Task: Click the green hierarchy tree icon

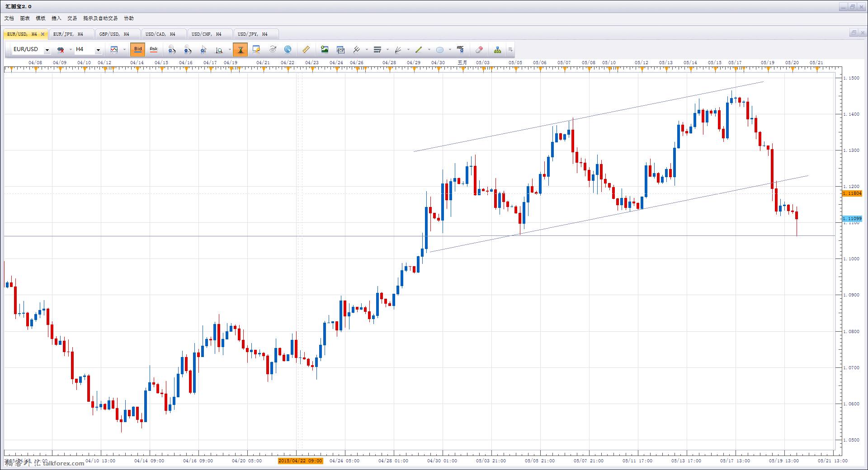Action: pyautogui.click(x=497, y=50)
